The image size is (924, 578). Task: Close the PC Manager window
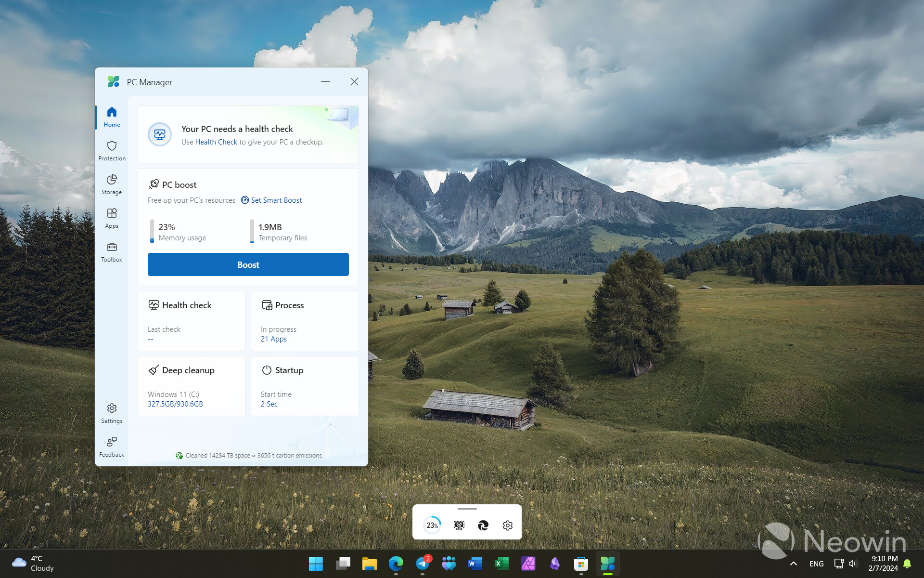pos(354,82)
